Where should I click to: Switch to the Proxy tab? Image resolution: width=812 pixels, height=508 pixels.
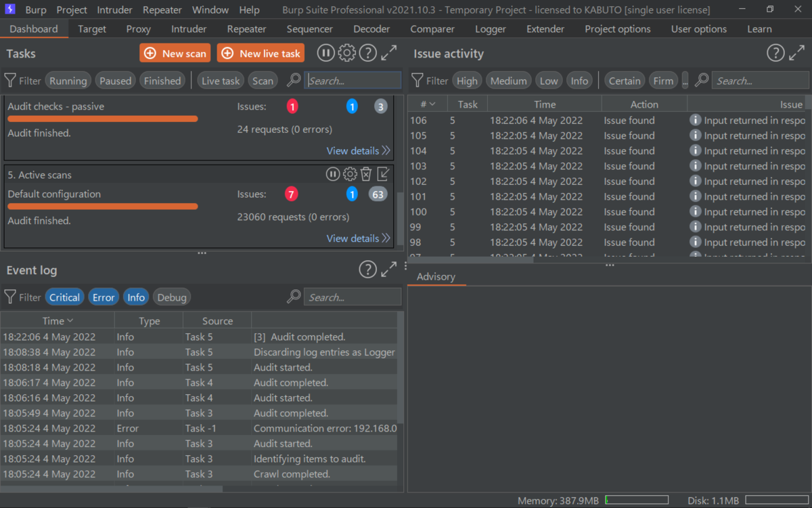(138, 29)
